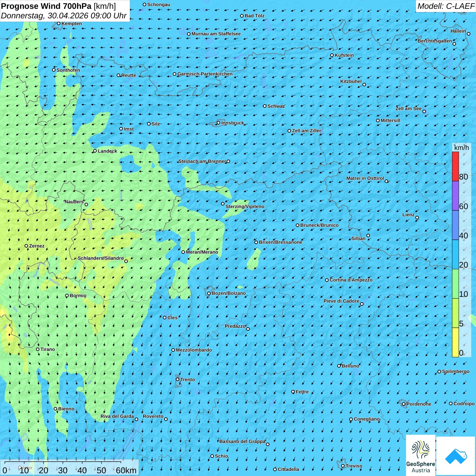
Task: Click the GeoSphere Austria logo
Action: click(421, 455)
